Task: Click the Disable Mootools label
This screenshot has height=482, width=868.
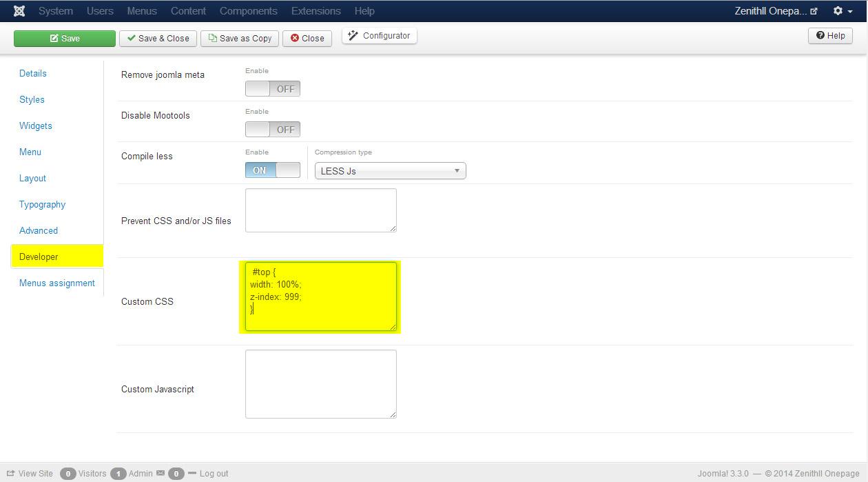Action: pyautogui.click(x=156, y=115)
